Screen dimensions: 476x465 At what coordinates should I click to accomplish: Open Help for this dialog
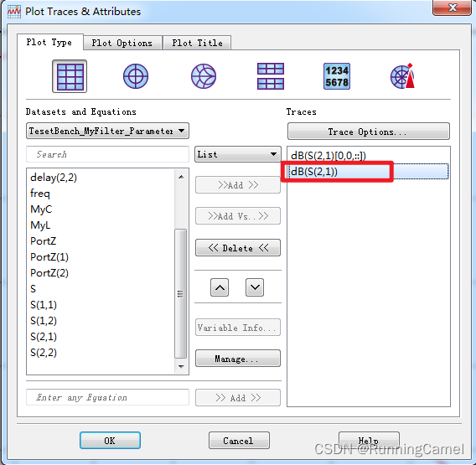pyautogui.click(x=369, y=441)
